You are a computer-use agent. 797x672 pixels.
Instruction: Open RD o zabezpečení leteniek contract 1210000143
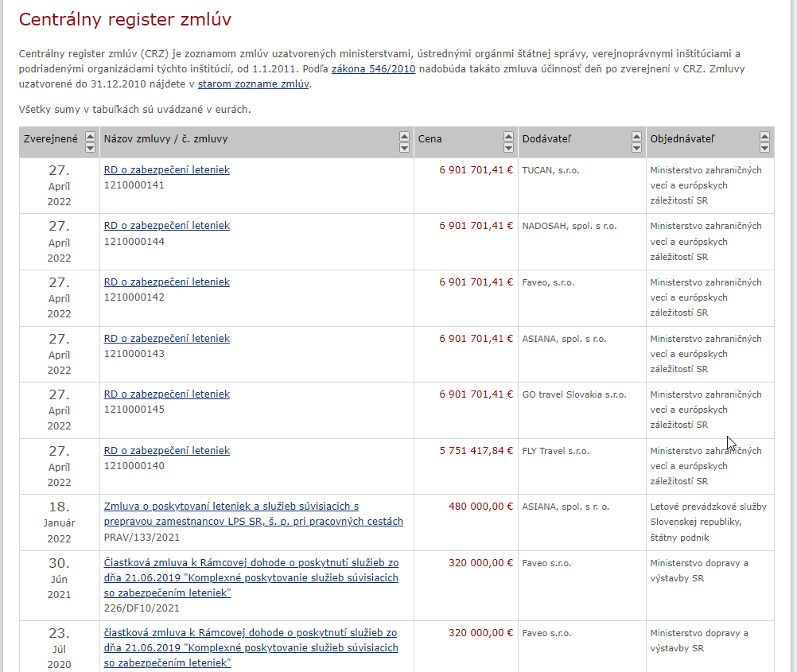167,338
